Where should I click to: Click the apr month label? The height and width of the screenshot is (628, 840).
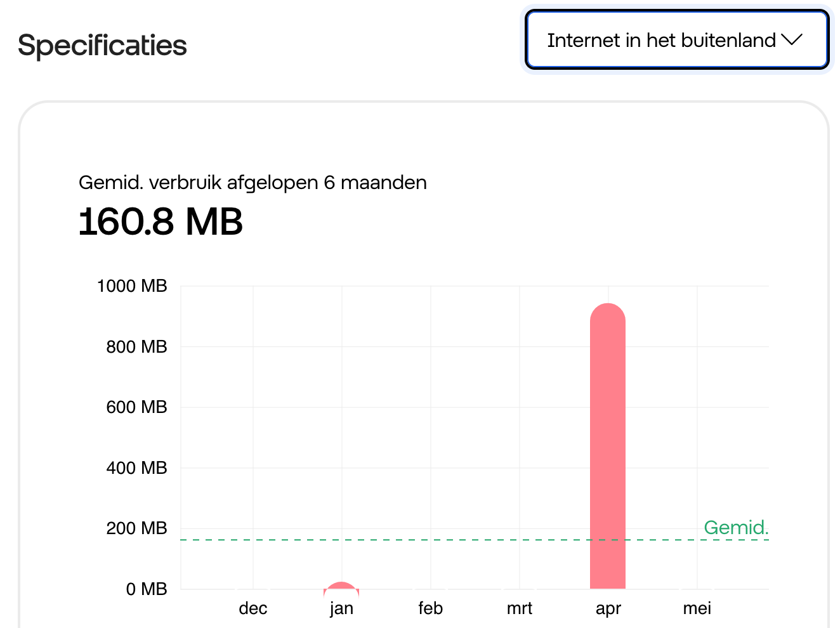coord(608,609)
